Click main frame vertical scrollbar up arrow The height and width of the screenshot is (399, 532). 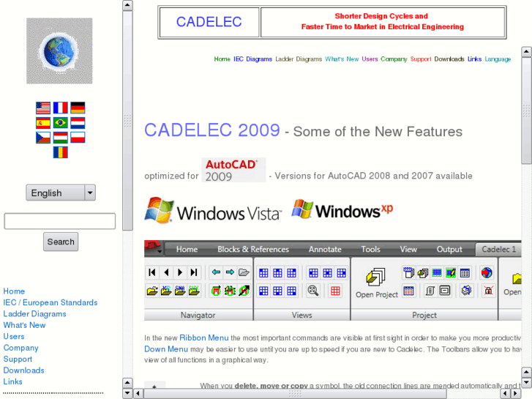(x=526, y=52)
